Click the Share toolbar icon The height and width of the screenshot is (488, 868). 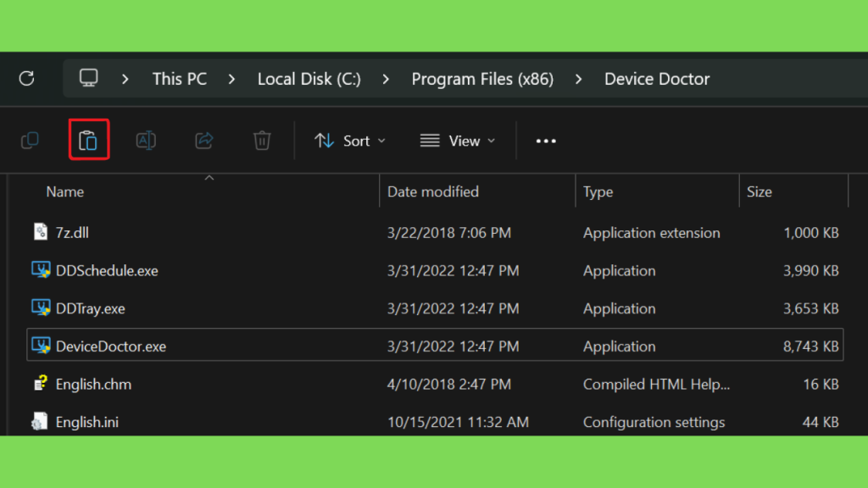[x=204, y=141]
